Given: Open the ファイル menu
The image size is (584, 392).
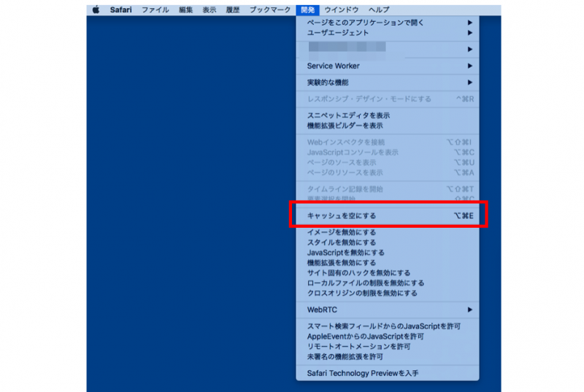Looking at the screenshot, I should (155, 9).
